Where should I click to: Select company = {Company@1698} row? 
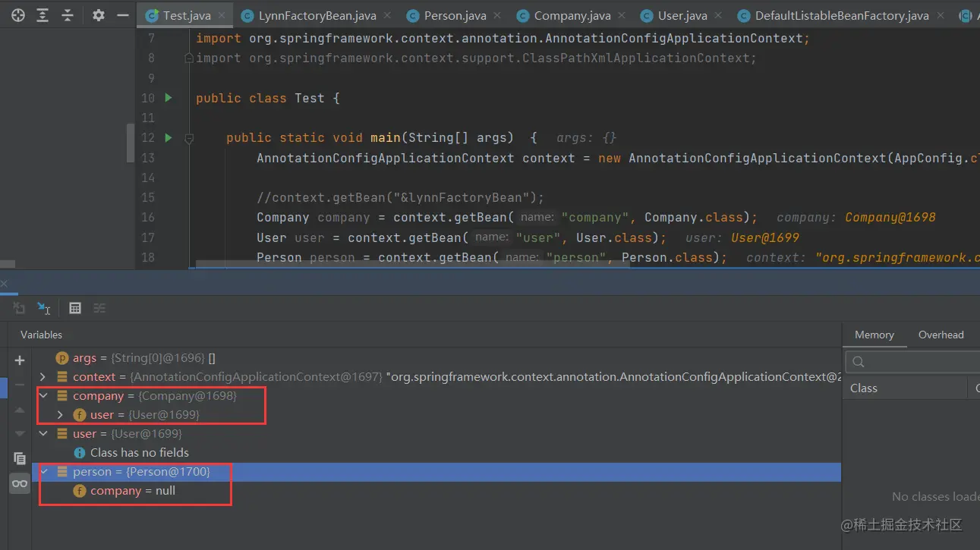click(436, 396)
